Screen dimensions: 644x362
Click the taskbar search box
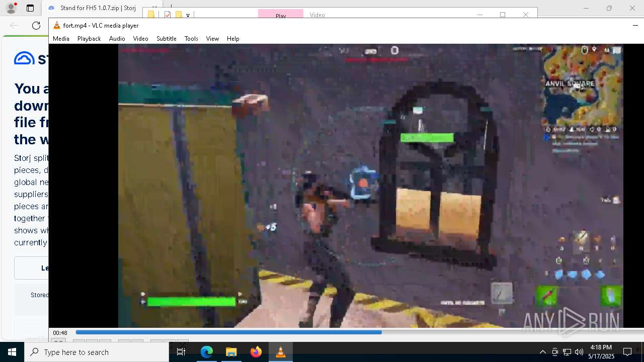(97, 352)
